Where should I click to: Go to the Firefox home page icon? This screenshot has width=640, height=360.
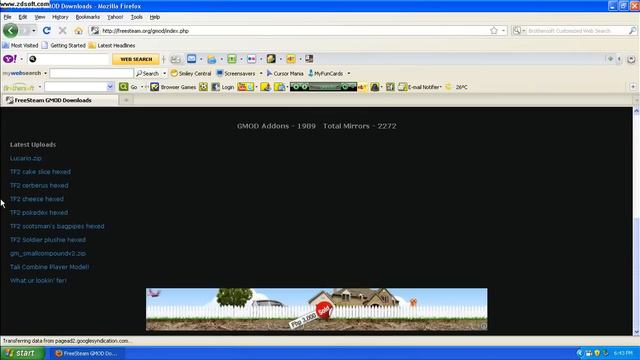78,31
